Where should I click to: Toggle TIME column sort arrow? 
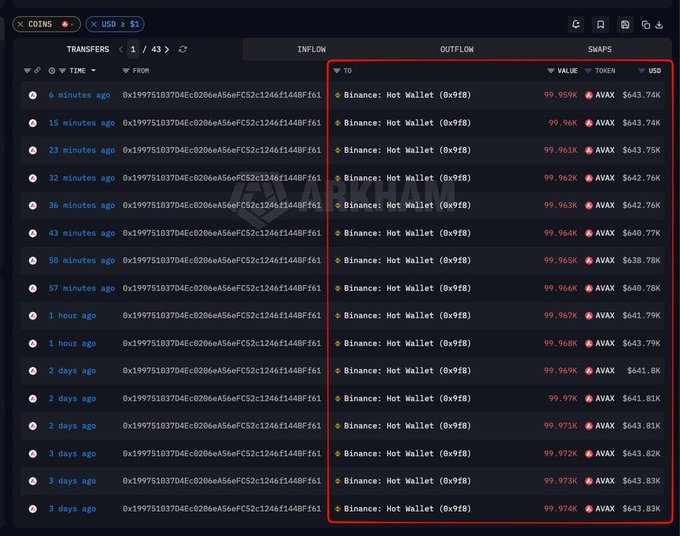click(93, 71)
